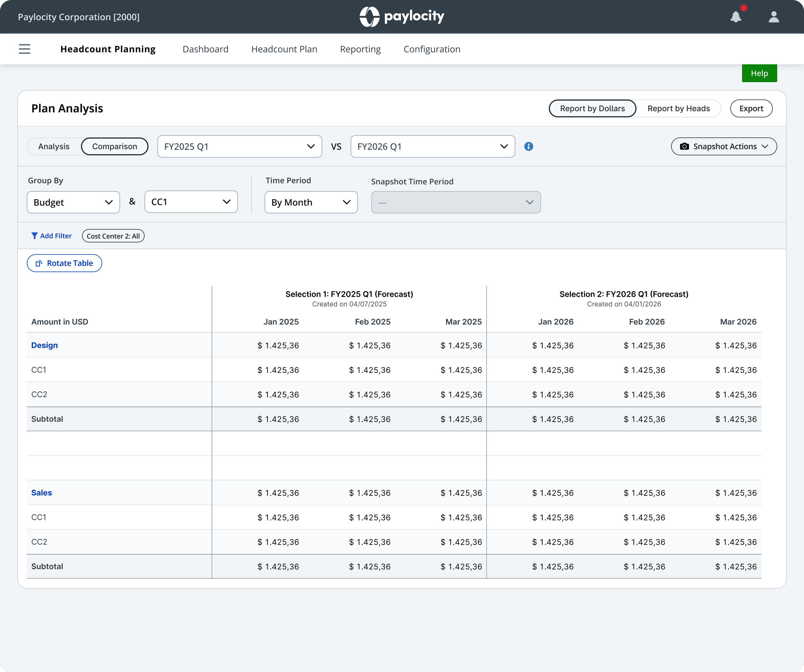The width and height of the screenshot is (804, 672).
Task: Click the blue info icon
Action: click(x=528, y=146)
